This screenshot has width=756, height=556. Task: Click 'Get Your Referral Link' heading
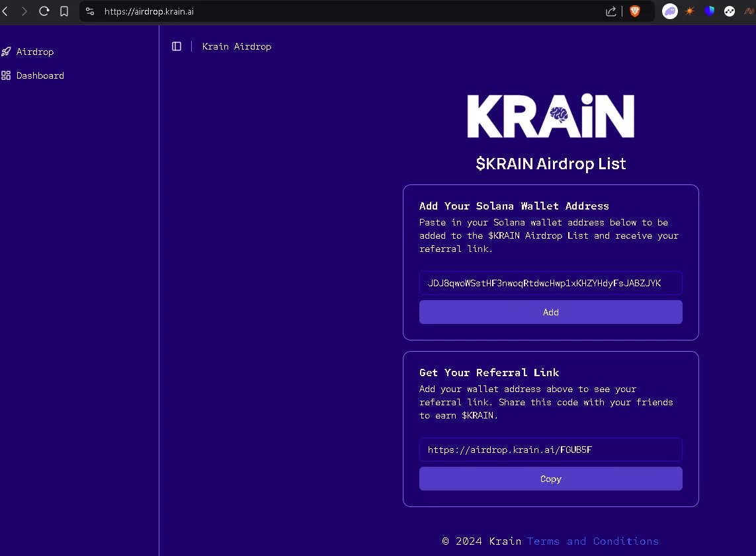coord(489,372)
